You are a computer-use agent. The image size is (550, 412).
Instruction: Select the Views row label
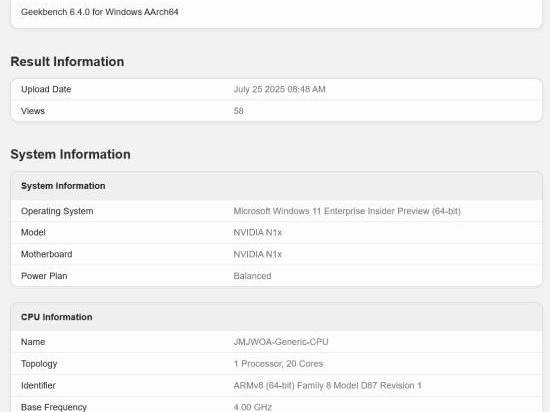33,111
